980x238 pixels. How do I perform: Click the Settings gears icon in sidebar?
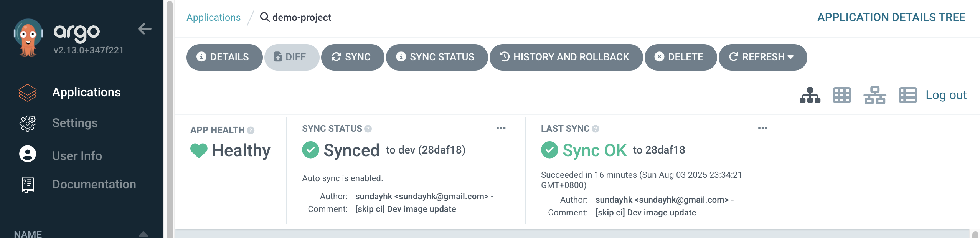tap(28, 123)
